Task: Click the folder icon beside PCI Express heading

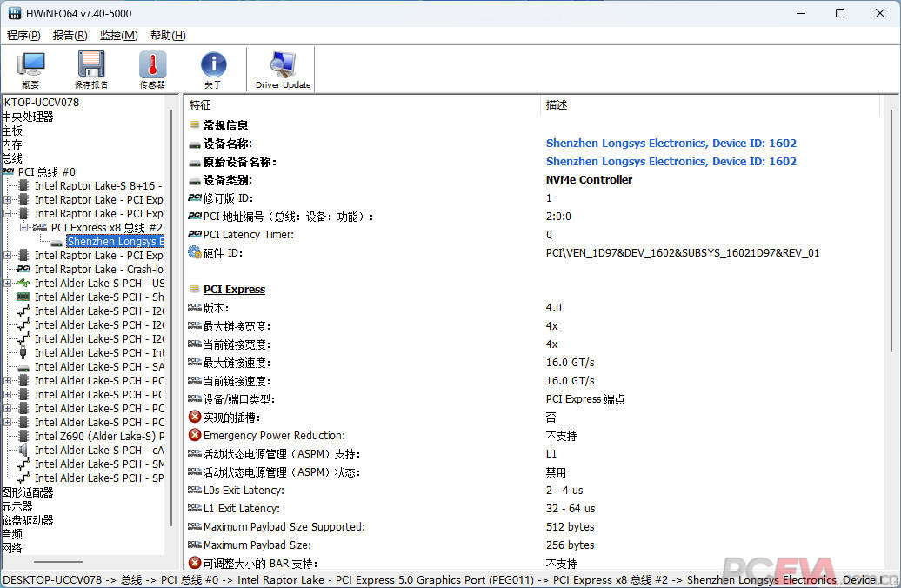Action: click(x=195, y=289)
